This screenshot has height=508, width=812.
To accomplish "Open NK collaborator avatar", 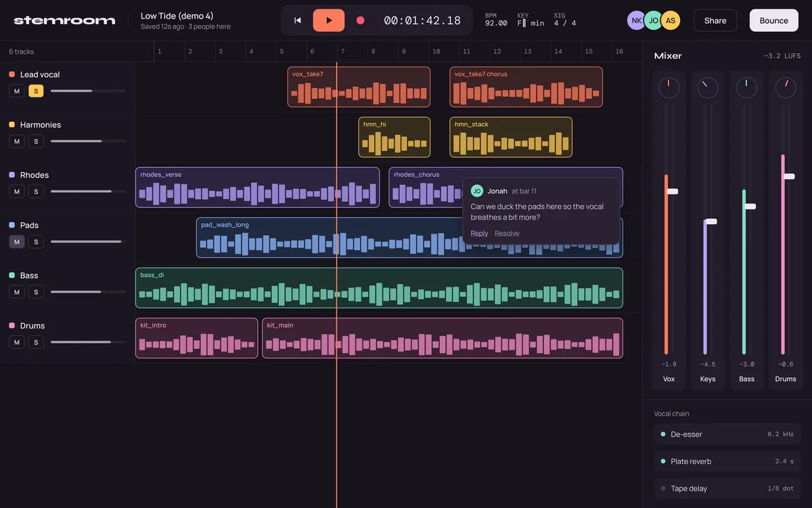I will [636, 20].
